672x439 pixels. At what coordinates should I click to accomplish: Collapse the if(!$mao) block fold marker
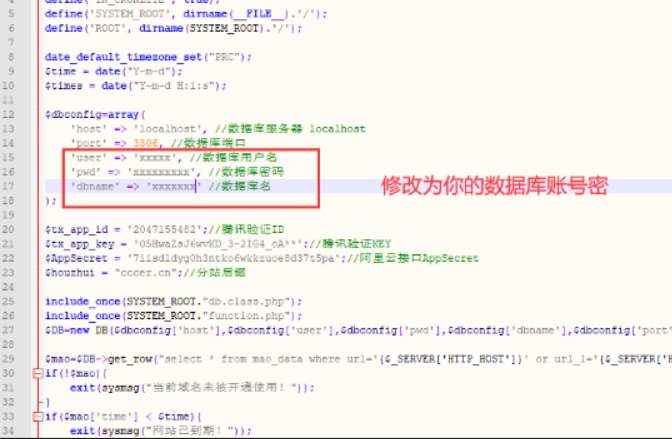tap(35, 373)
